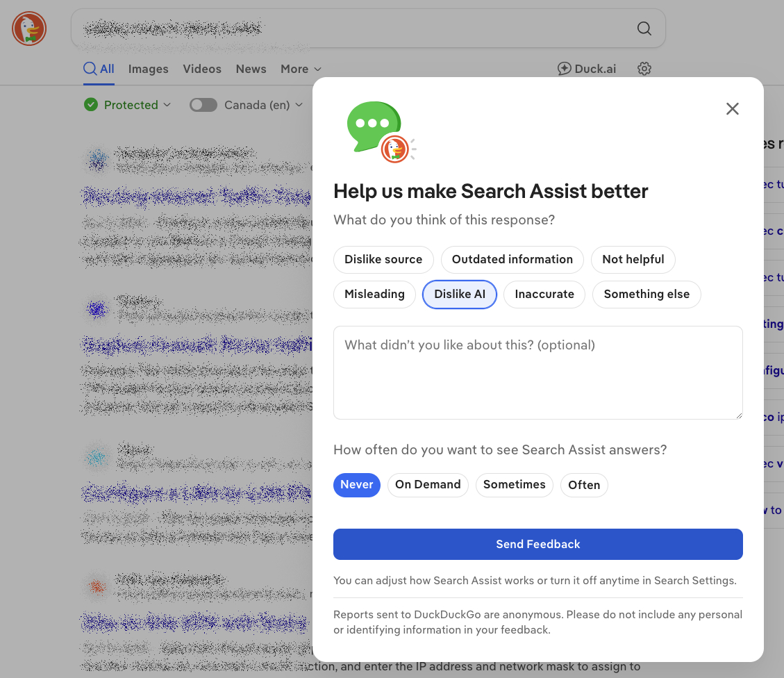This screenshot has width=784, height=678.
Task: Close the feedback dialog
Action: [x=732, y=109]
